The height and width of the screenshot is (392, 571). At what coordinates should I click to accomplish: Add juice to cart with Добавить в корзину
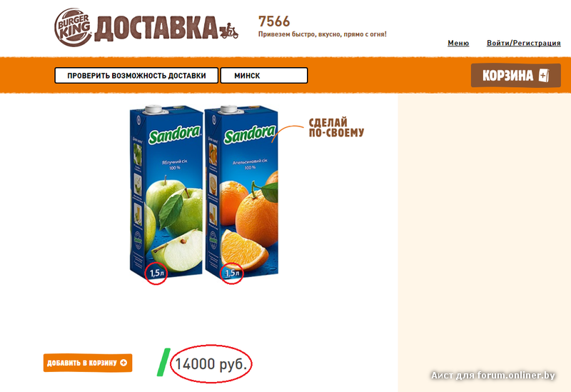coord(88,363)
